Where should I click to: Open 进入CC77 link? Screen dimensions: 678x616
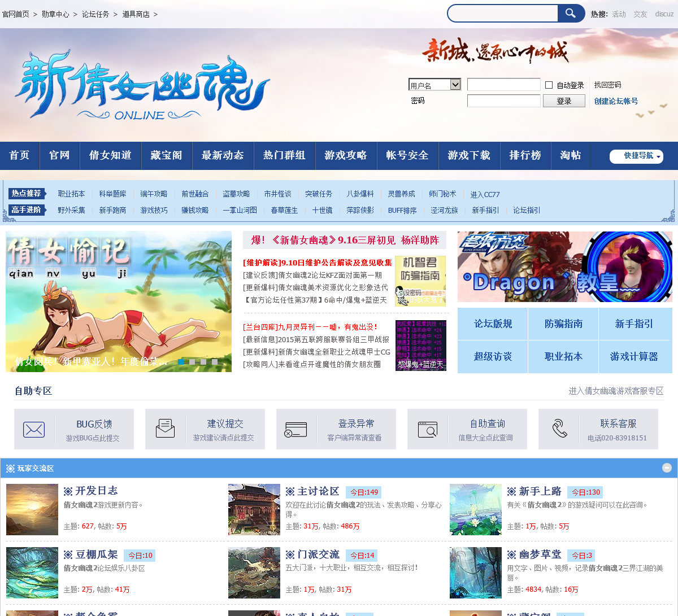pos(485,194)
